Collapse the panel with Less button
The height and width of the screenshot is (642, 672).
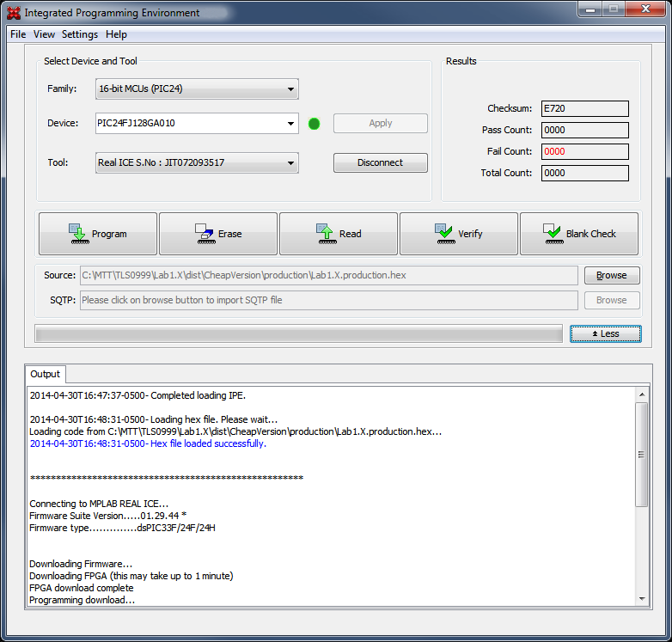pos(605,333)
